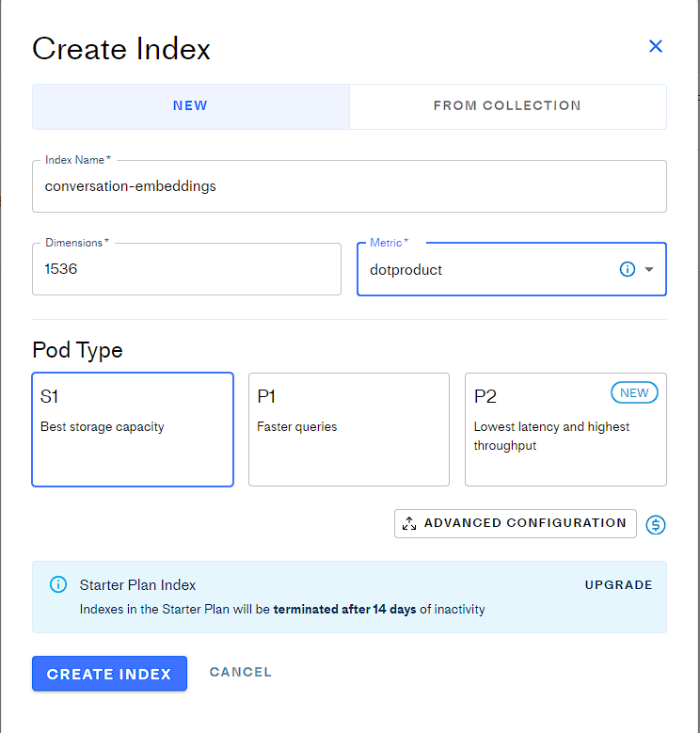This screenshot has height=733, width=700.
Task: Click the expand arrows icon beside Advanced Configuration
Action: pyautogui.click(x=409, y=524)
